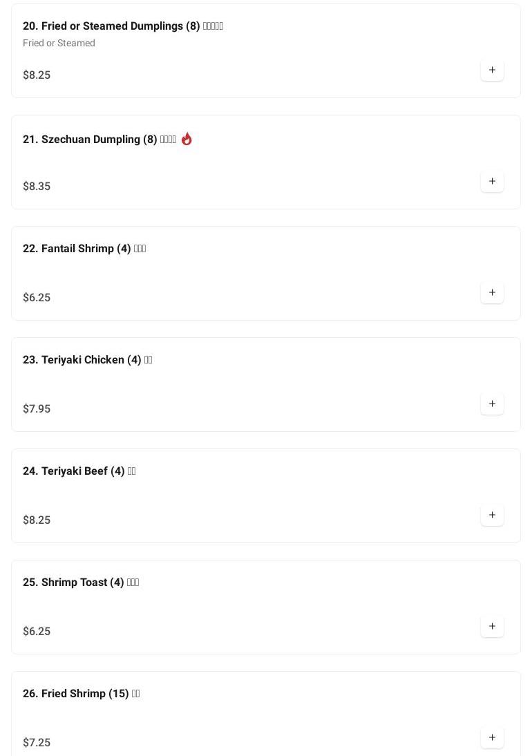The height and width of the screenshot is (756, 532).
Task: Add Shrimp Toast via plus icon
Action: (x=492, y=626)
